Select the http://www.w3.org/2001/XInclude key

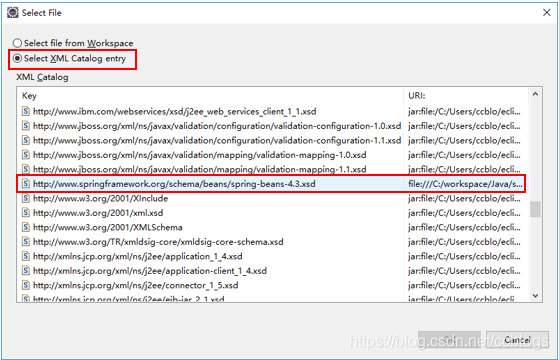(101, 198)
